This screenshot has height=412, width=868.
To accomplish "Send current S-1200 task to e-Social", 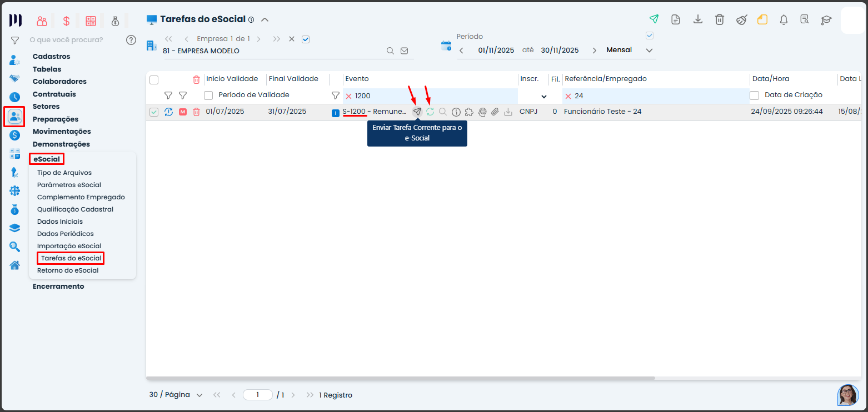I will click(417, 112).
